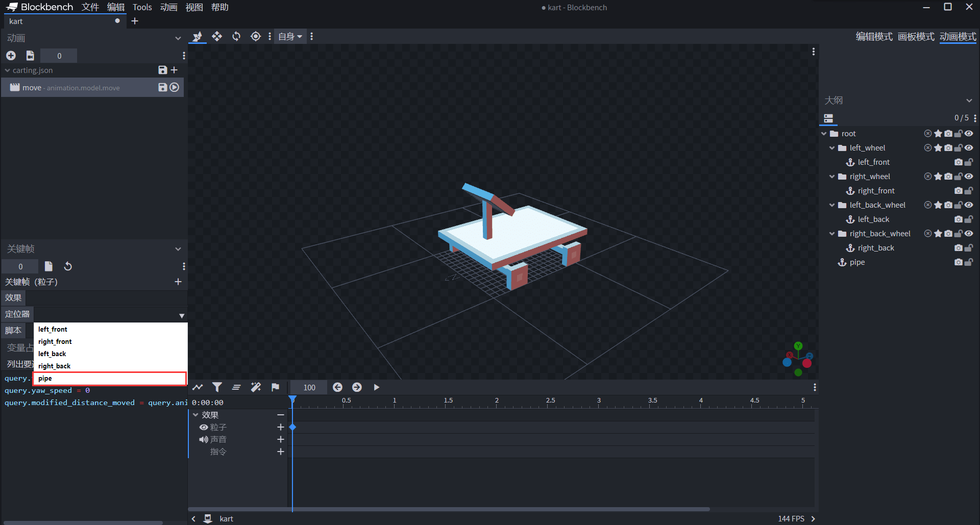Toggle visibility of root group

[969, 134]
